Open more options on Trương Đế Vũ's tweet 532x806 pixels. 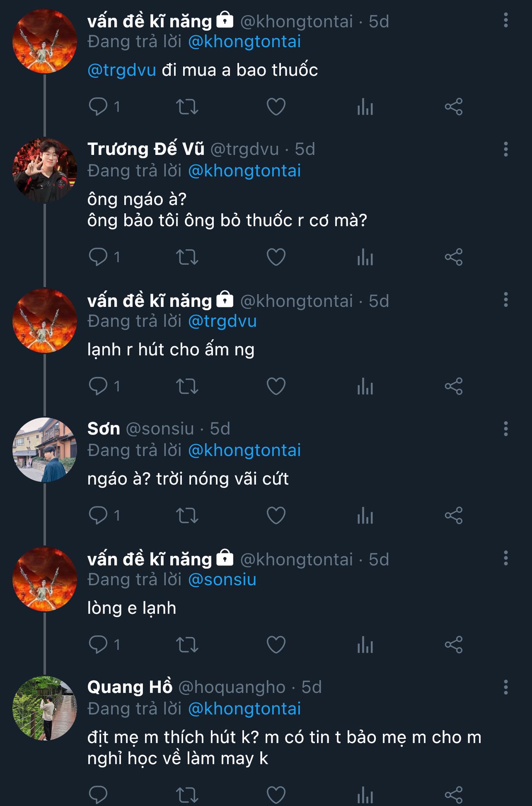[506, 149]
